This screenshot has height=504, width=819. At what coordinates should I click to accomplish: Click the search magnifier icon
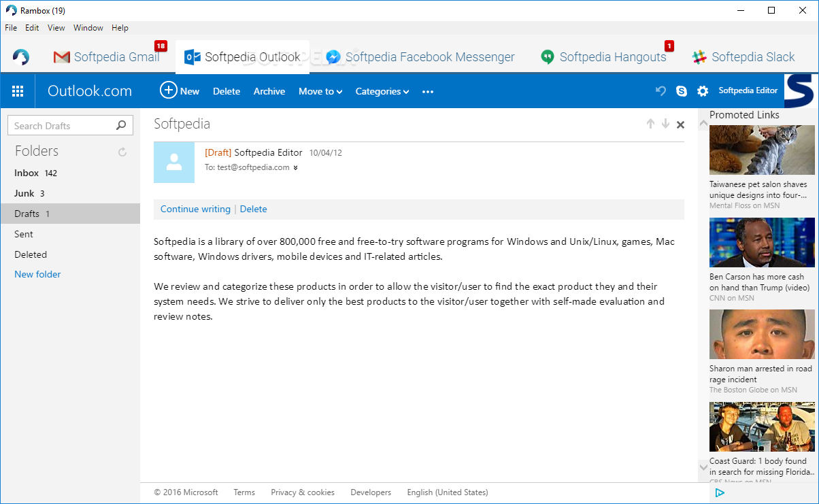click(121, 125)
